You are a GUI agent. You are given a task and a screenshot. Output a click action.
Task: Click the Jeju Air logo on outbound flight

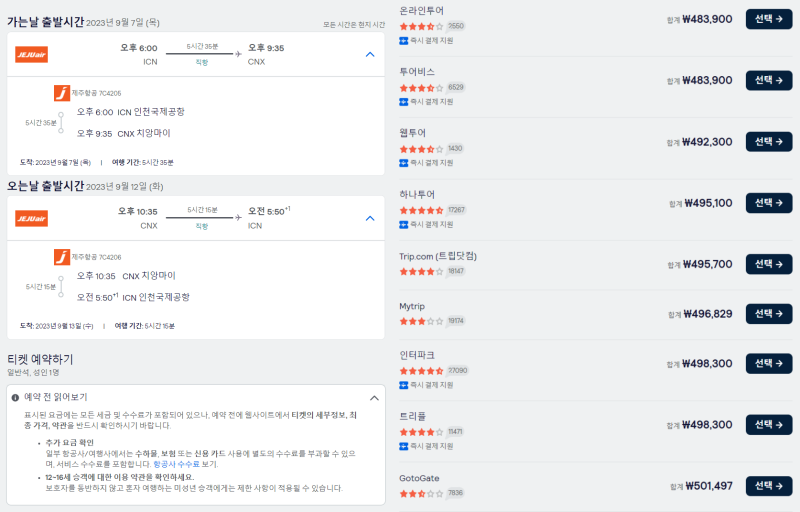click(x=32, y=55)
